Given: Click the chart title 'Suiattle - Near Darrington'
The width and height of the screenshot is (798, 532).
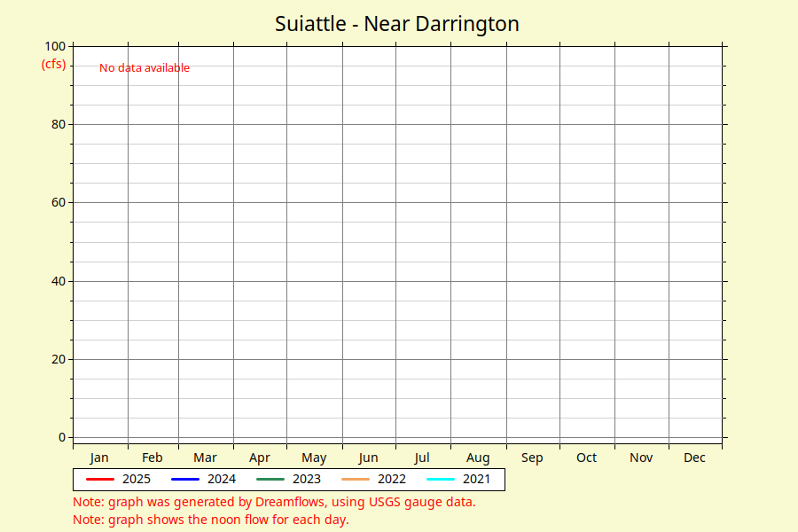Looking at the screenshot, I should tap(397, 24).
